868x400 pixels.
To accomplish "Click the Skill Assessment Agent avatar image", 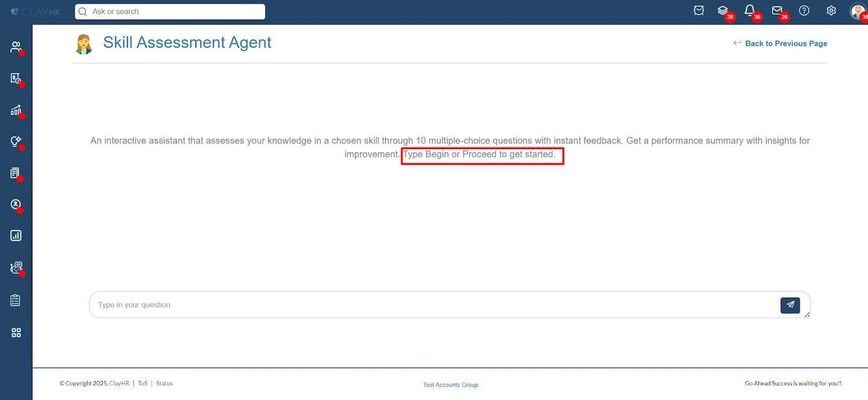I will [84, 44].
